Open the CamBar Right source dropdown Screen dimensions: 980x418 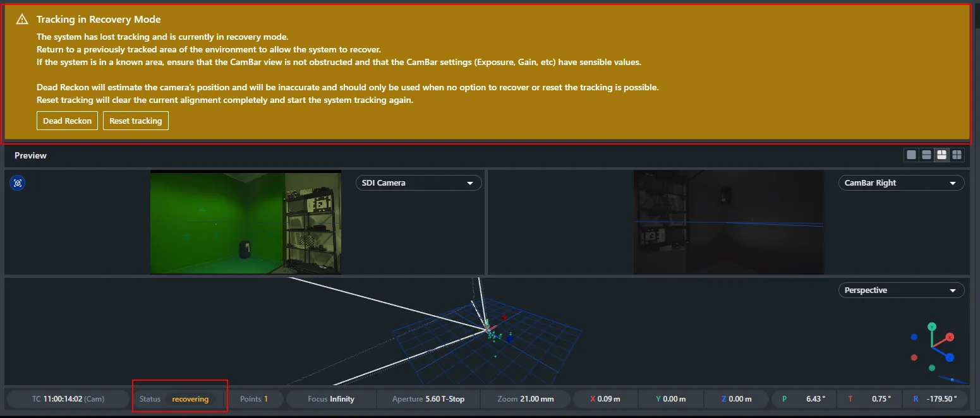coord(901,183)
